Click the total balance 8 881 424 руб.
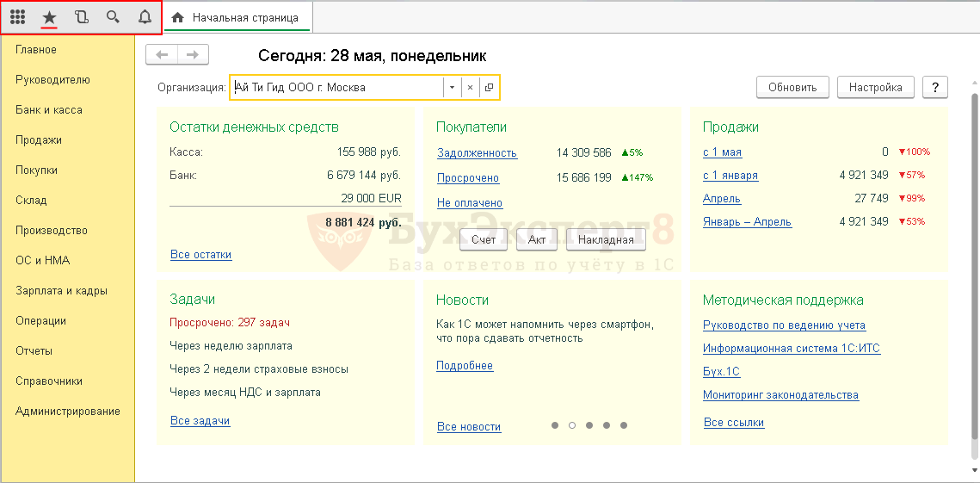The image size is (980, 483). tap(363, 223)
